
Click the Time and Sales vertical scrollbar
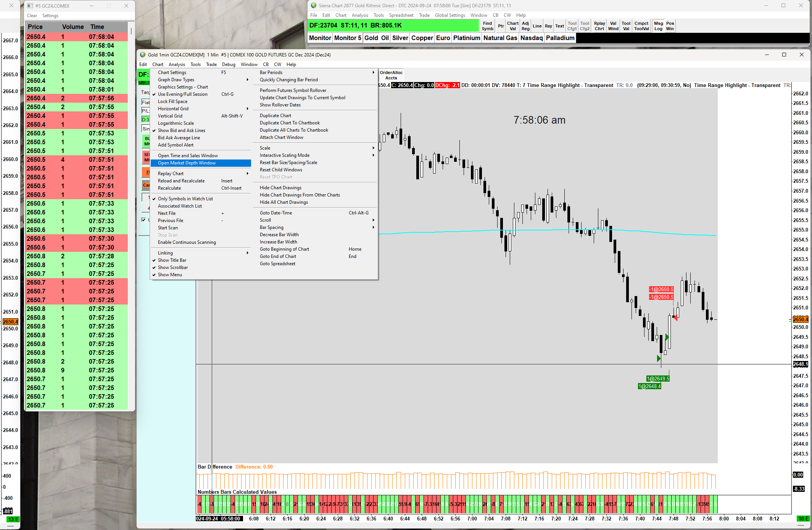pos(131,31)
